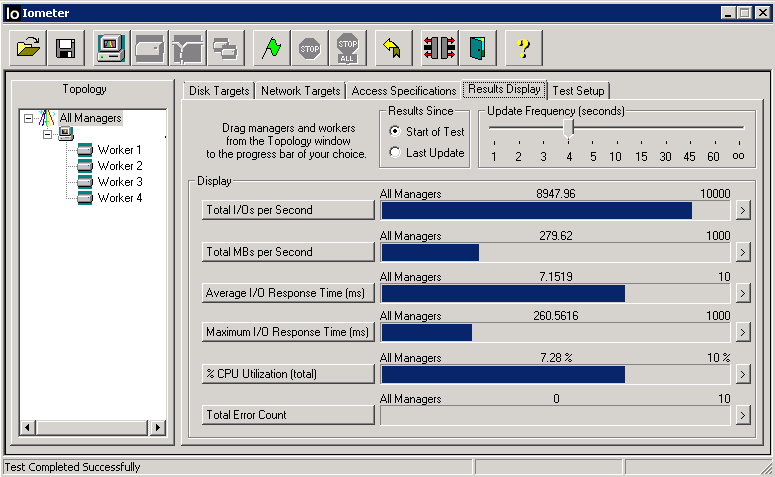Select All Managers label in topology
The height and width of the screenshot is (477, 775).
click(x=90, y=118)
